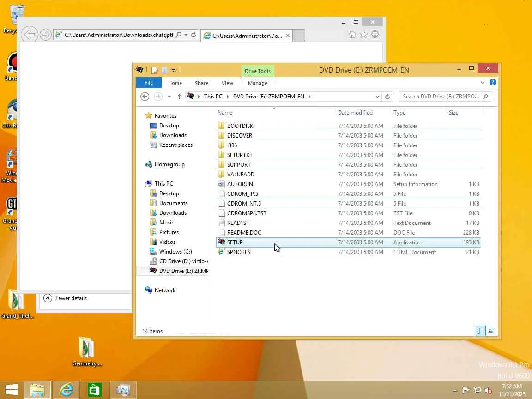Open the File menu tab
This screenshot has width=532, height=399.
coord(149,83)
